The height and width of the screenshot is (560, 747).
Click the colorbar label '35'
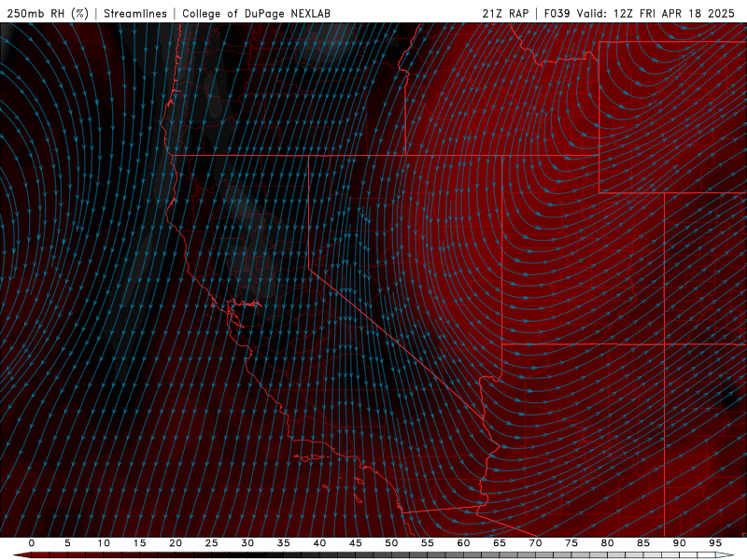pos(284,543)
